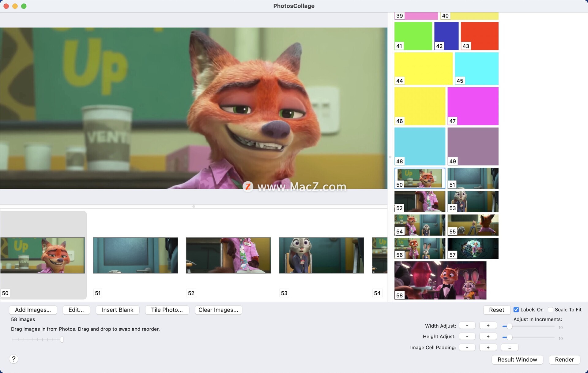Select filmstrip thumbnail labeled 51
The image size is (588, 373).
pos(135,255)
